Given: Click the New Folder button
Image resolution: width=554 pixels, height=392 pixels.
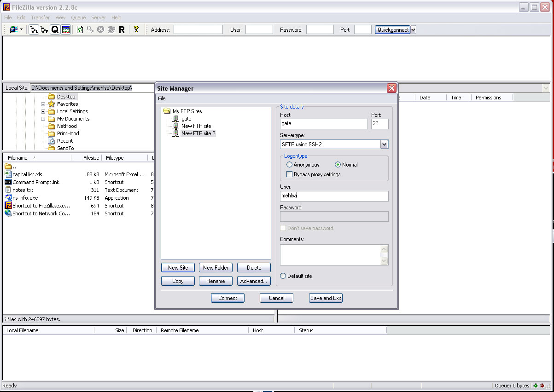Looking at the screenshot, I should point(216,268).
